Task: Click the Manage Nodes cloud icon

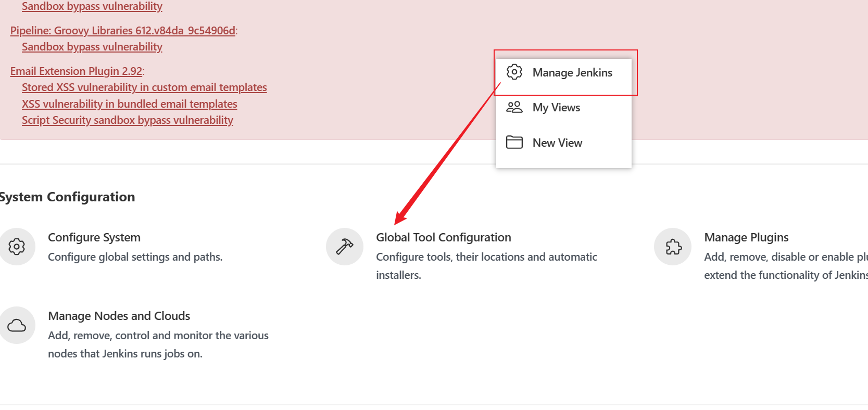Action: (17, 326)
